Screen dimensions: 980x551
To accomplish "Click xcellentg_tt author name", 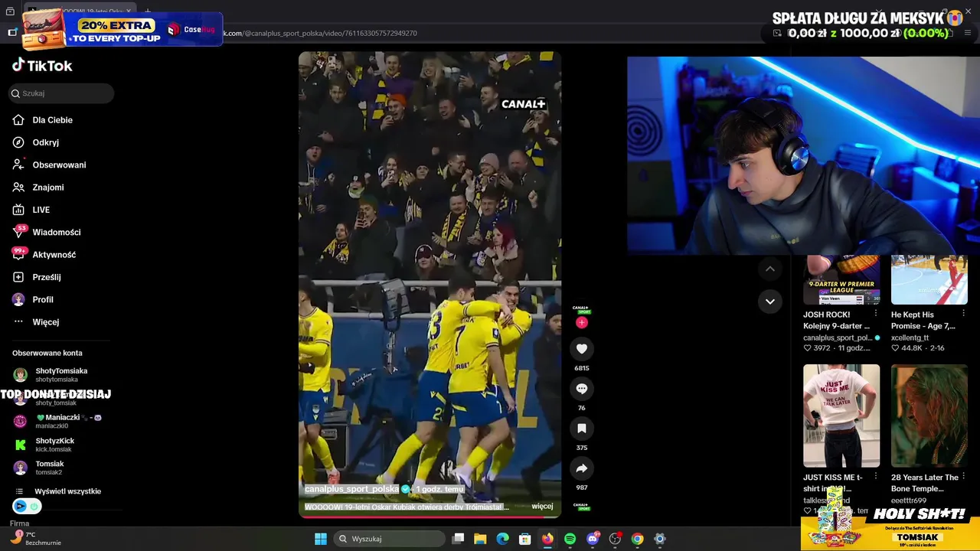I will [x=910, y=337].
